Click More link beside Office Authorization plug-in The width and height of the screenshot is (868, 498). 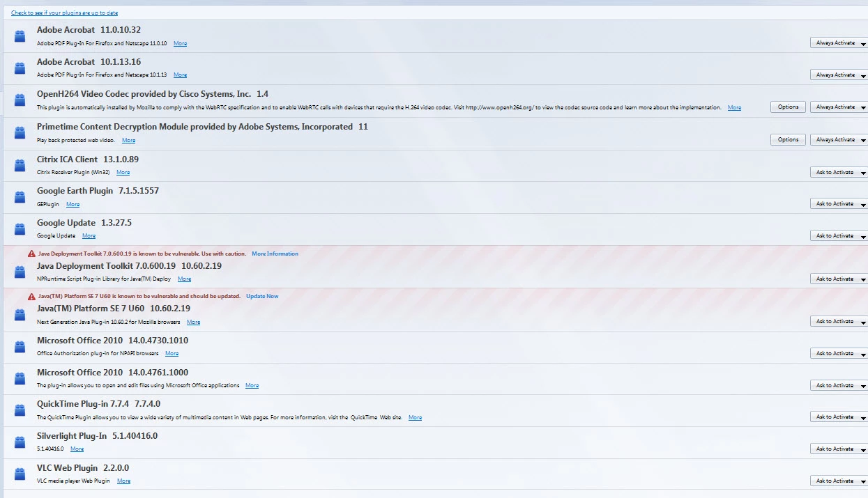click(172, 353)
